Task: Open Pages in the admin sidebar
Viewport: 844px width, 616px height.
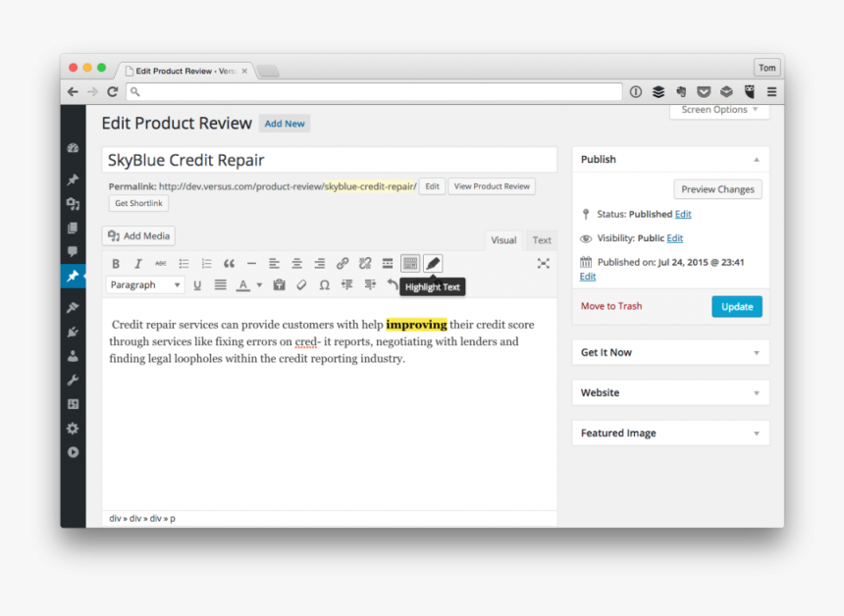Action: [74, 229]
